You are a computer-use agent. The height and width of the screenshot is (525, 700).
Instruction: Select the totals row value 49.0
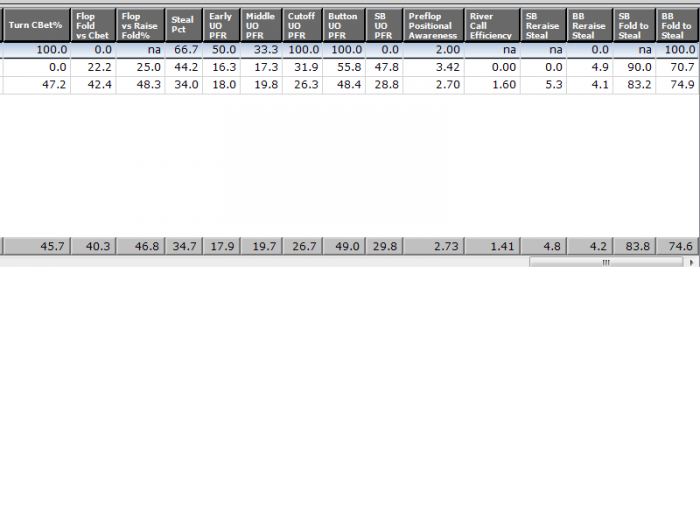[344, 246]
